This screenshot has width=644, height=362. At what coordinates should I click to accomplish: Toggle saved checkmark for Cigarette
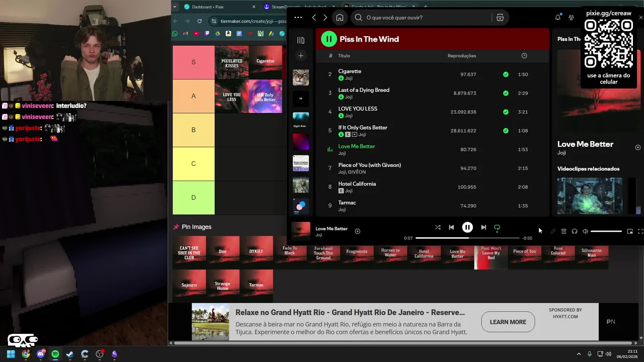click(x=506, y=74)
